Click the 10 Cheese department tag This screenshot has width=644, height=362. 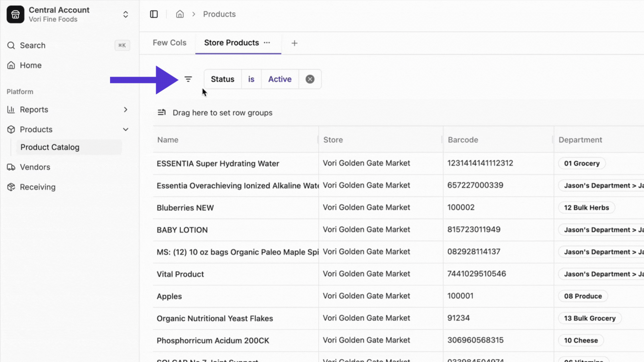(581, 340)
